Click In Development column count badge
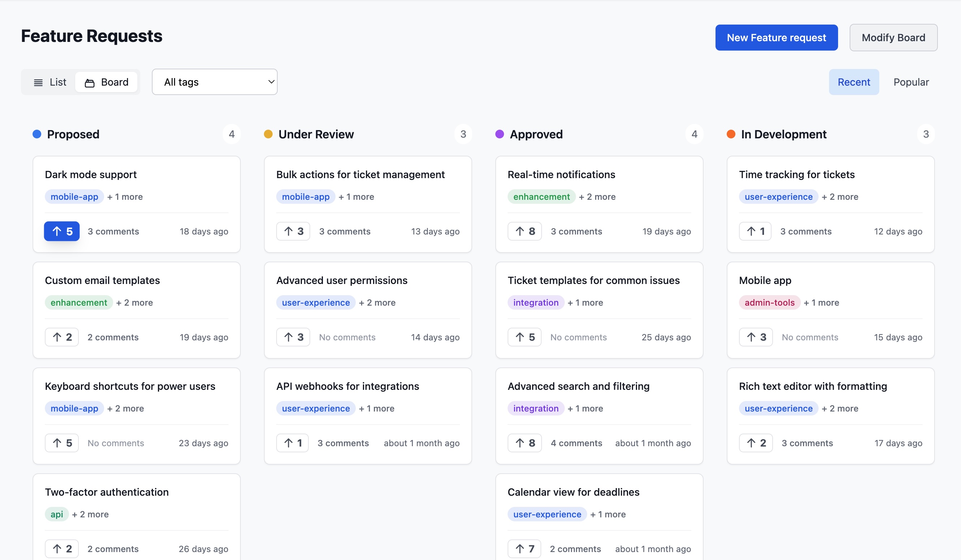 [926, 134]
